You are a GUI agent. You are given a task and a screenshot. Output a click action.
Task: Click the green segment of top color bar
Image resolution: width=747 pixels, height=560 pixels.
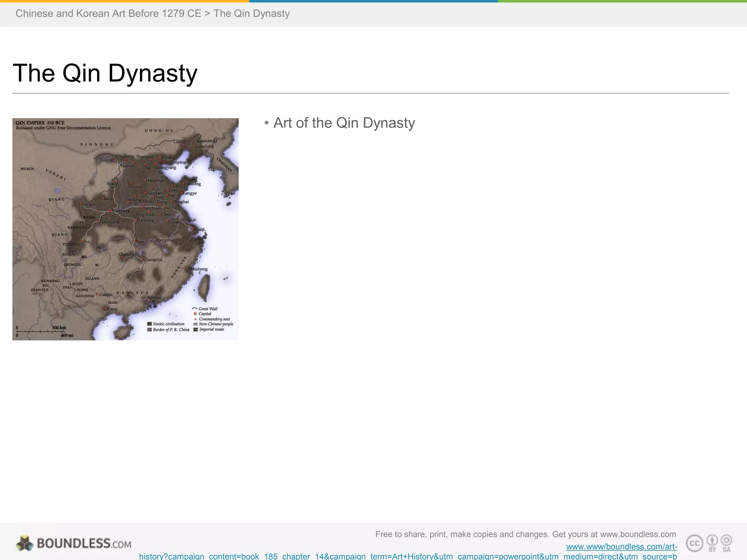tap(622, 1)
